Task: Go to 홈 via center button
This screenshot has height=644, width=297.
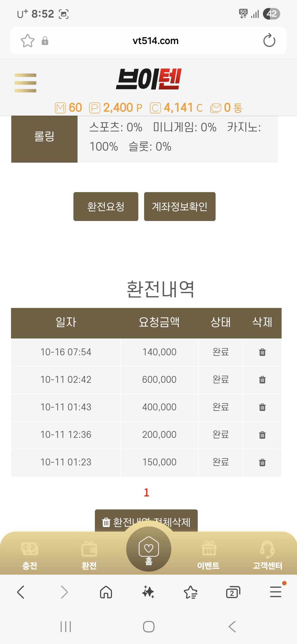Action: (x=148, y=549)
